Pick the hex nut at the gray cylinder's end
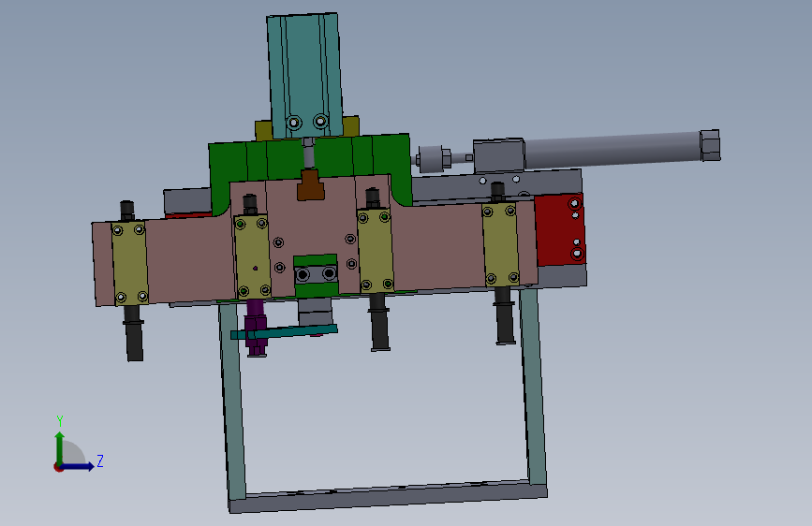Viewport: 812px width, 526px height. tap(710, 145)
